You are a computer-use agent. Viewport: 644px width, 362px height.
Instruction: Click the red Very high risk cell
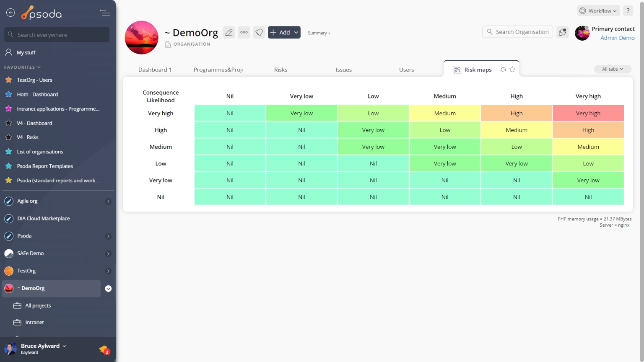588,113
